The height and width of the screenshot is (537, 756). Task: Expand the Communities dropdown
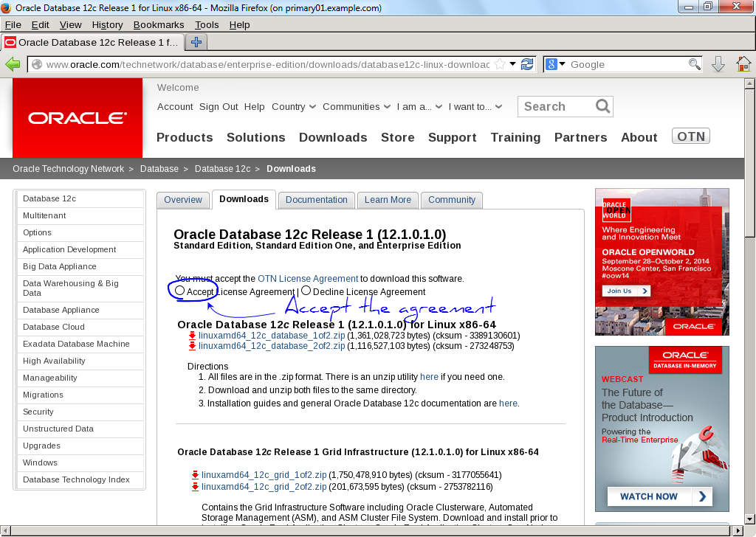(357, 106)
